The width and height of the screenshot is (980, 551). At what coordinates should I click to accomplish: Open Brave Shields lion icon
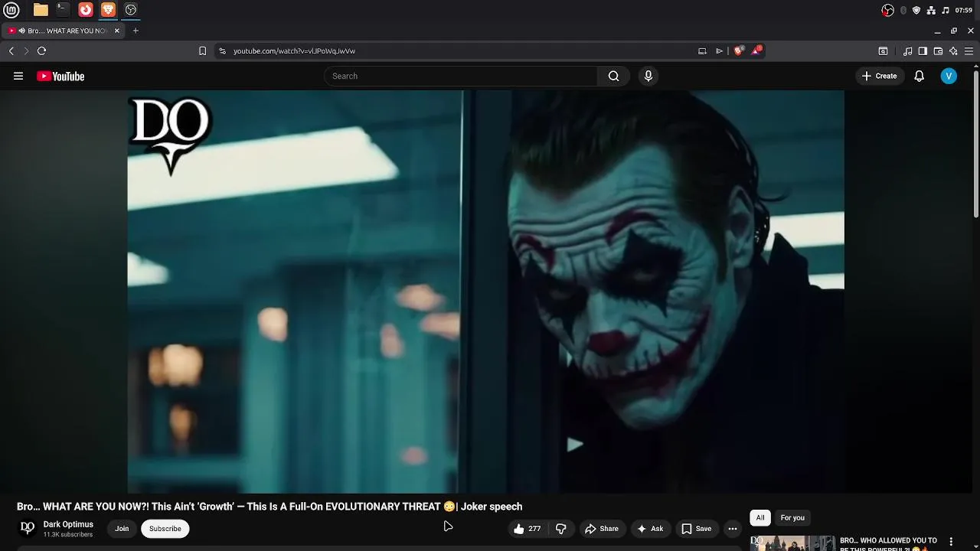click(739, 51)
